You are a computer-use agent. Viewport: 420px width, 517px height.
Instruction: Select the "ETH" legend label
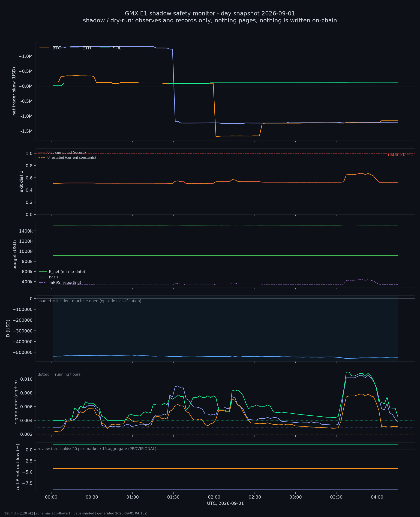click(87, 48)
